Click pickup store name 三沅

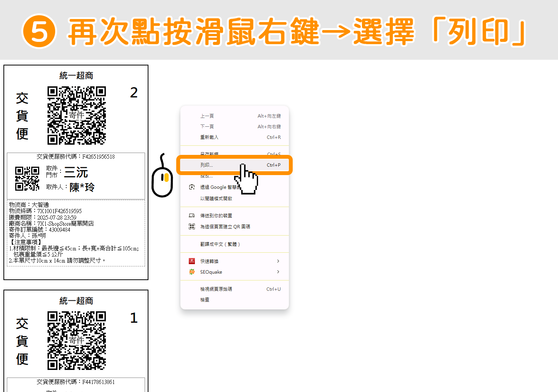[76, 172]
